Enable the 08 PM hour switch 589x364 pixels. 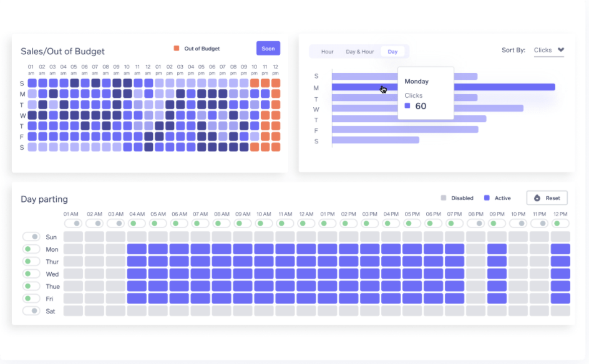coord(476,223)
